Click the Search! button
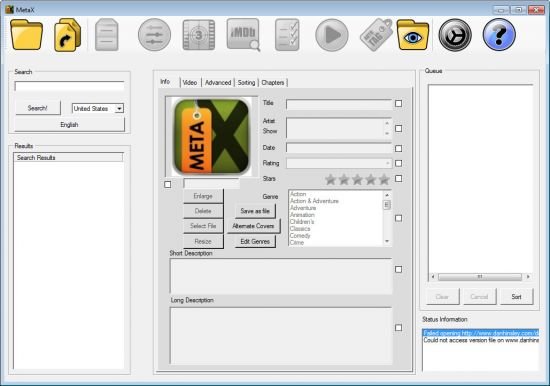The image size is (550, 386). pyautogui.click(x=38, y=108)
